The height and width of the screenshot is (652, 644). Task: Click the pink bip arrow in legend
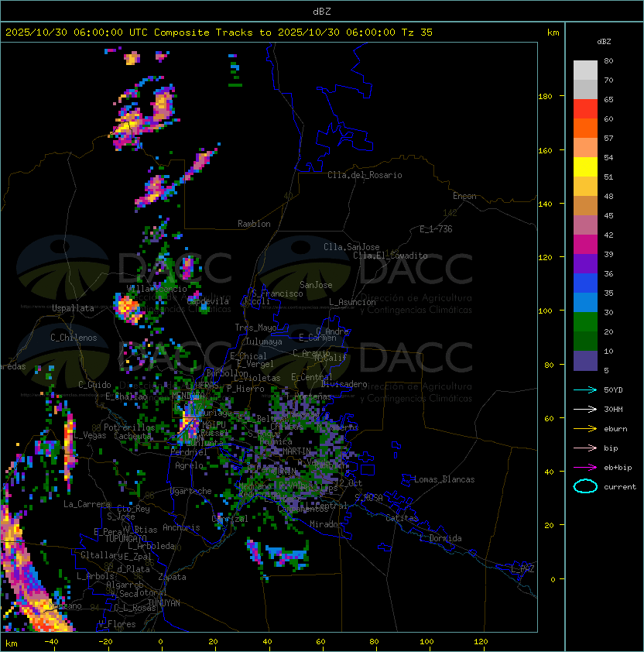tap(585, 448)
